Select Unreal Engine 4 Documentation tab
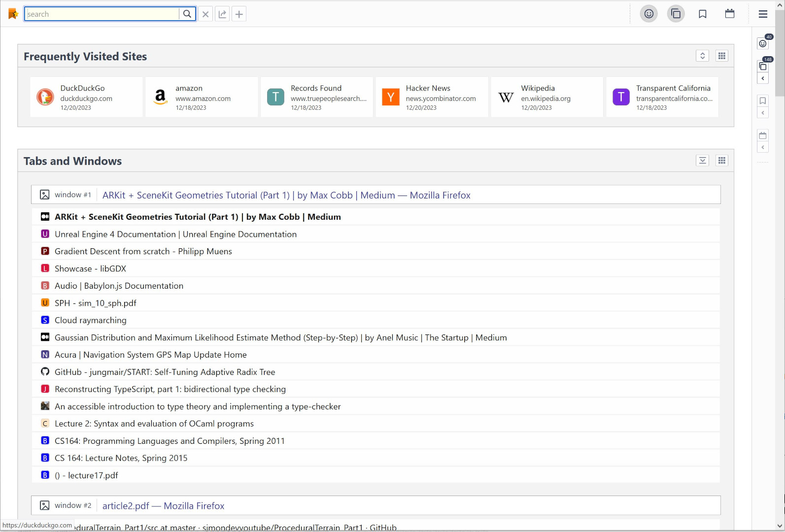The width and height of the screenshot is (785, 532). click(375, 234)
